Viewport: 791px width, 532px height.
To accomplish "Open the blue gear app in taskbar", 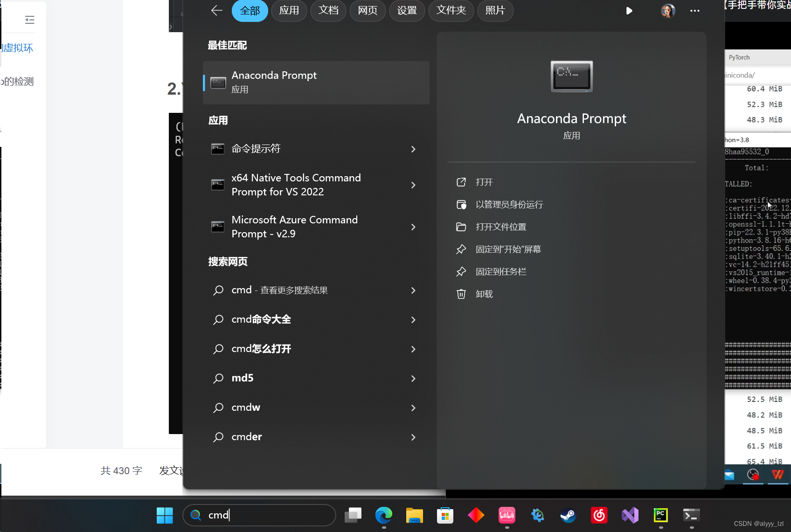I will point(538,515).
